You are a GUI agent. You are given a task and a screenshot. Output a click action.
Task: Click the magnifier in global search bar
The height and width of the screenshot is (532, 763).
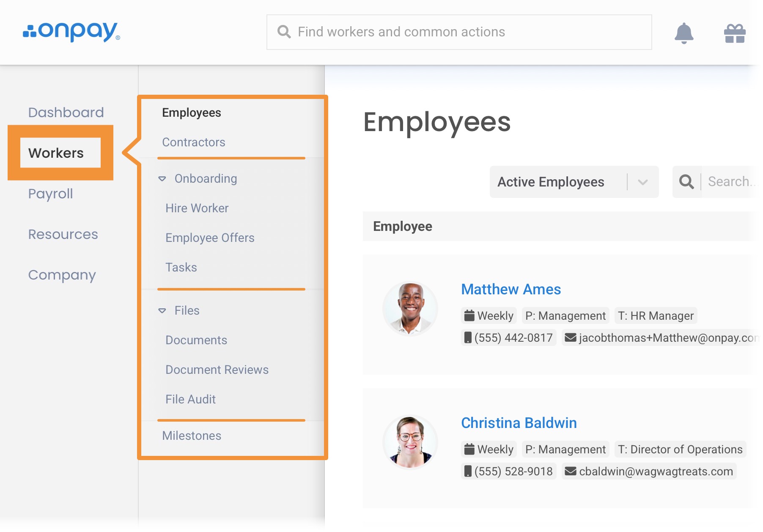click(284, 32)
